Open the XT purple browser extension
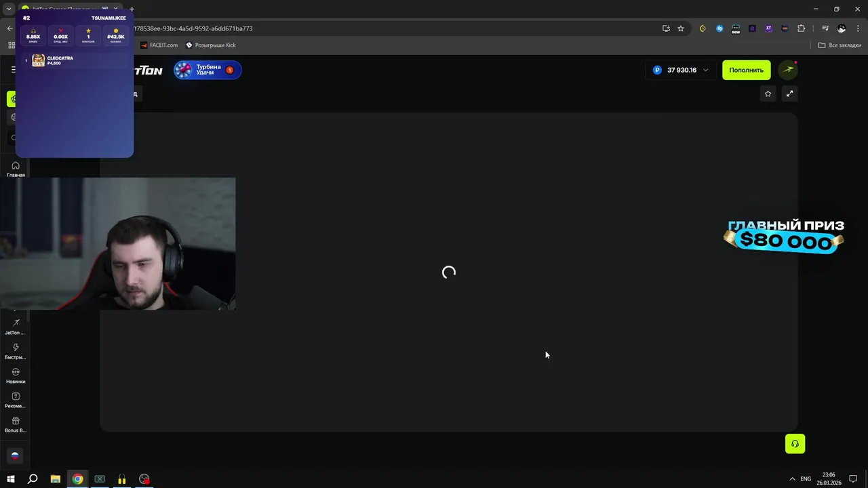 (768, 28)
